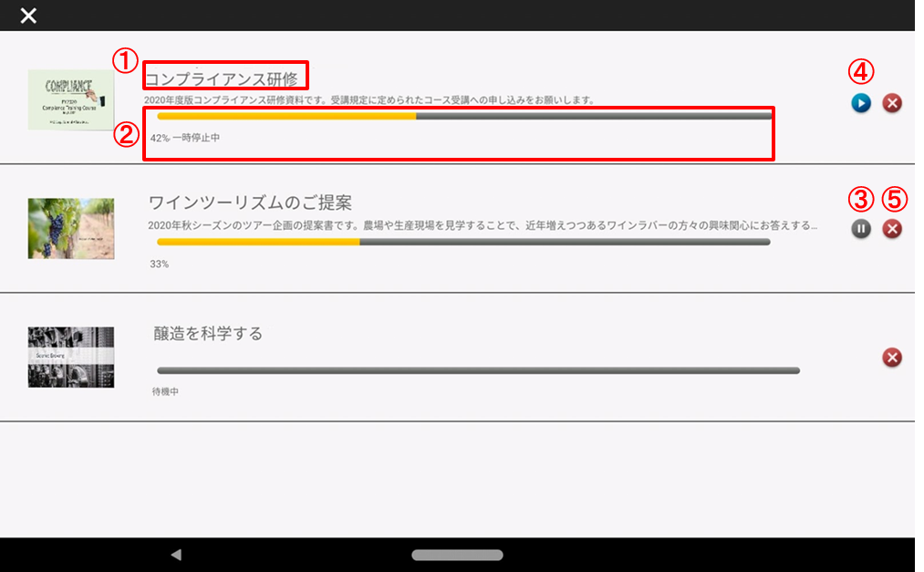Click the 待機中 status label
This screenshot has height=572, width=924.
(x=166, y=391)
